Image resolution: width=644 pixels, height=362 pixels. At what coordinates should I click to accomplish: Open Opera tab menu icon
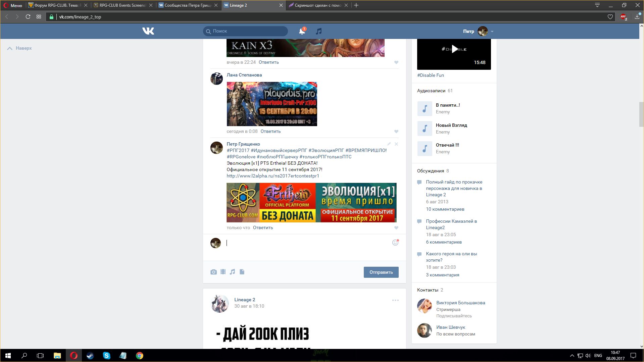[x=597, y=5]
